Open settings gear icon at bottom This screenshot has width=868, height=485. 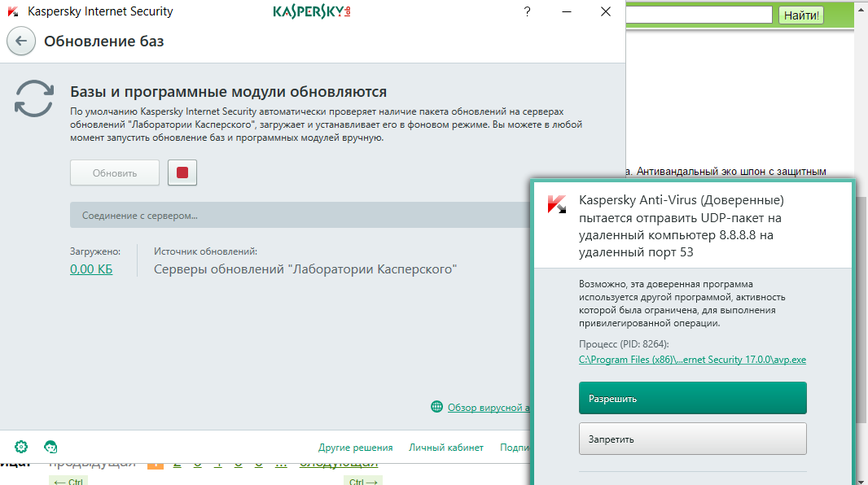point(21,447)
